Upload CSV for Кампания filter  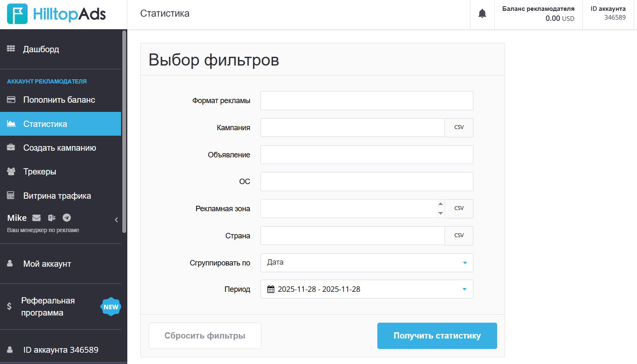click(x=459, y=128)
